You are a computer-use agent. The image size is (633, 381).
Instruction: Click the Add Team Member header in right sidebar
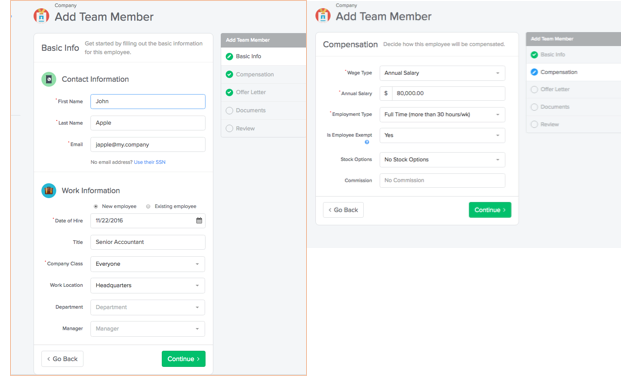click(573, 39)
